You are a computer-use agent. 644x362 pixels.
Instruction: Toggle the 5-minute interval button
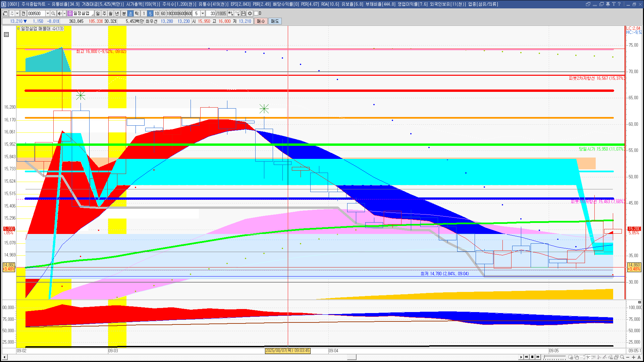point(150,13)
